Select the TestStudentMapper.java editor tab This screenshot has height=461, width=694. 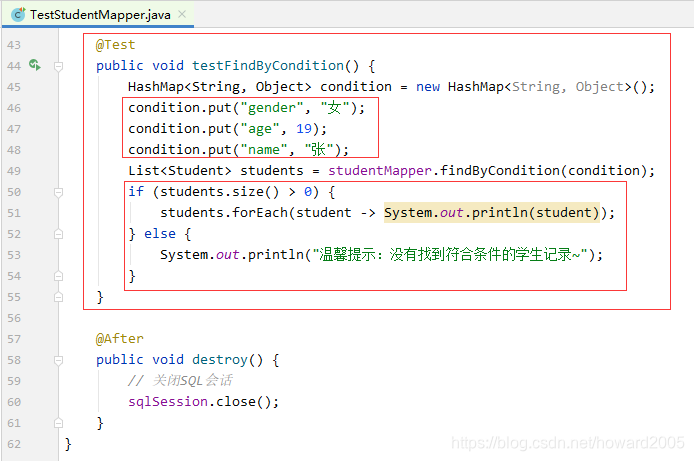coord(98,15)
